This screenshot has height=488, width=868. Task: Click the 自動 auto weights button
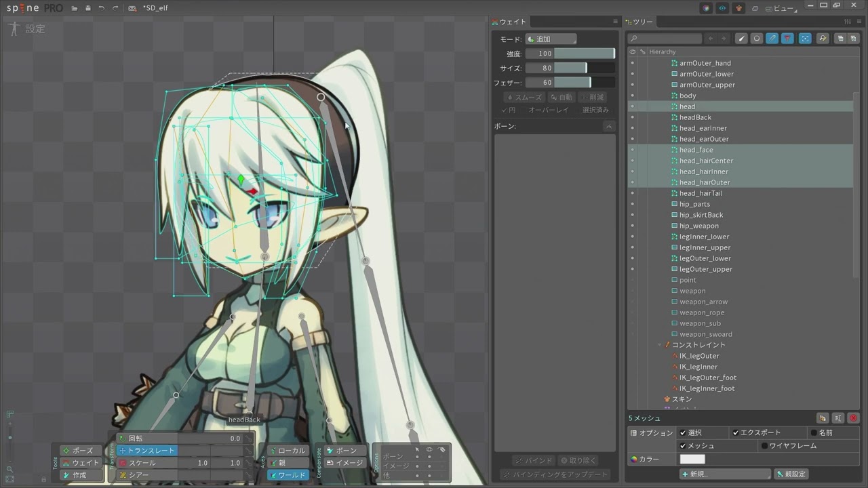pyautogui.click(x=561, y=97)
